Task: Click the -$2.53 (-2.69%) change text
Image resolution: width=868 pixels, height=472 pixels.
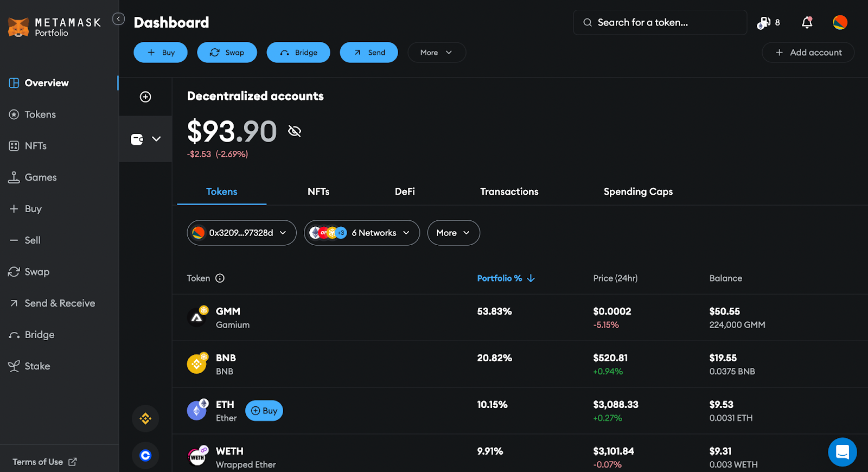Action: 218,154
